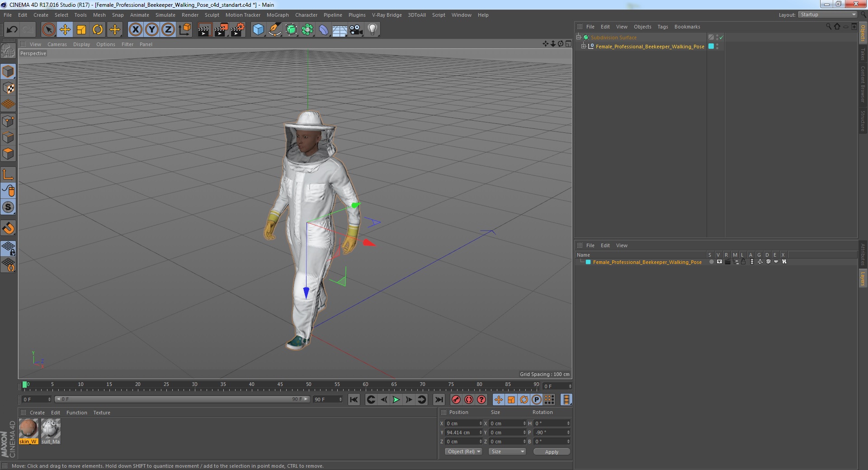Screen dimensions: 868x470
Task: Open Material Manager Texture menu
Action: click(x=102, y=413)
